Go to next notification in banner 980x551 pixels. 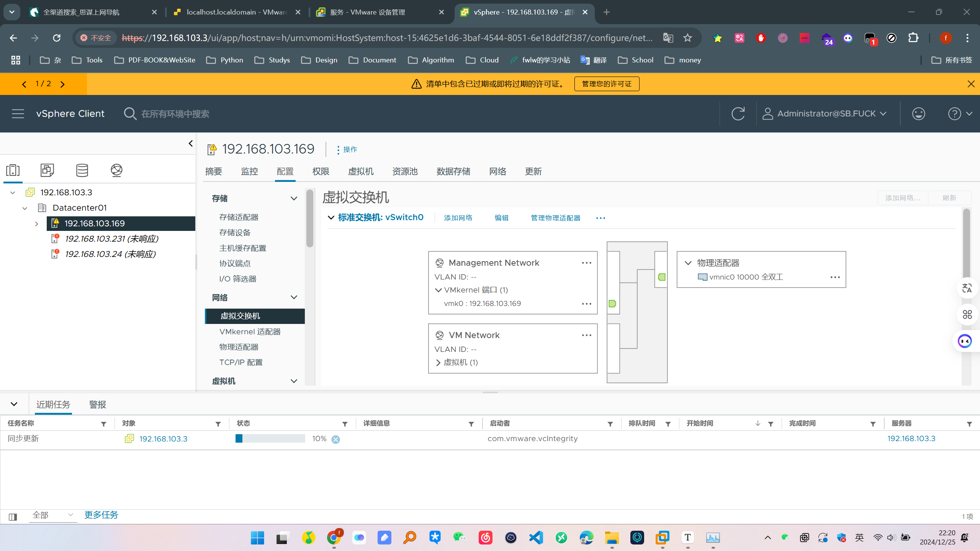[x=62, y=84]
